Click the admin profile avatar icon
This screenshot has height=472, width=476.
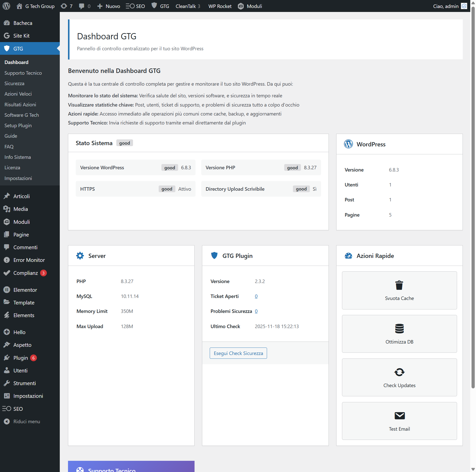click(x=464, y=6)
